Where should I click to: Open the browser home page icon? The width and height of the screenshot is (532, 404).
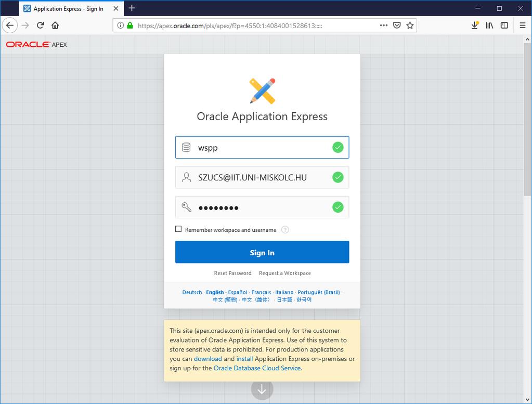(x=55, y=25)
